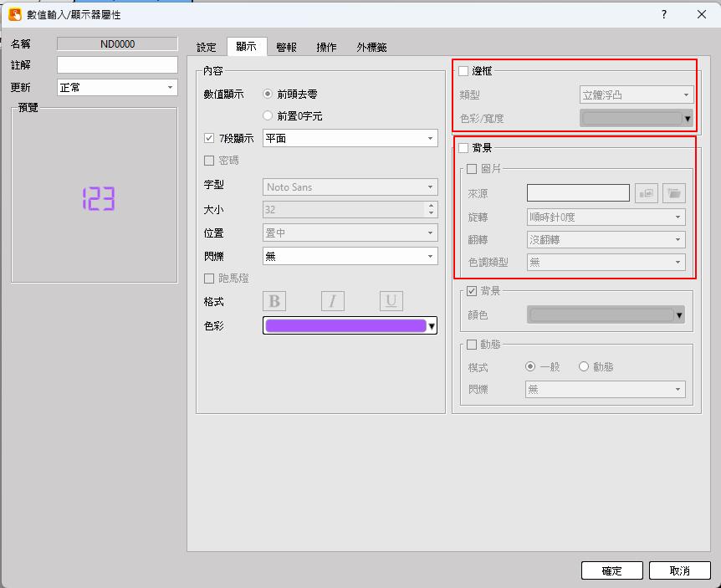Click the app icon in title bar
The image size is (721, 588).
click(14, 14)
